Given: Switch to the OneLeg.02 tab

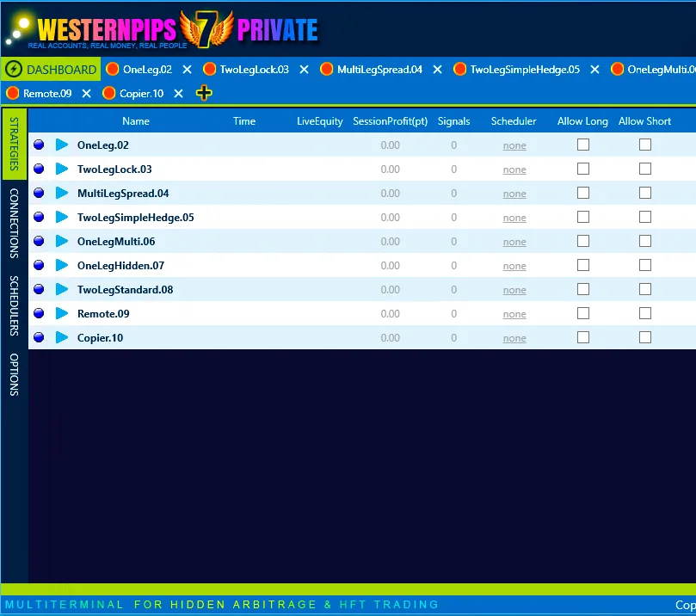Looking at the screenshot, I should 147,70.
